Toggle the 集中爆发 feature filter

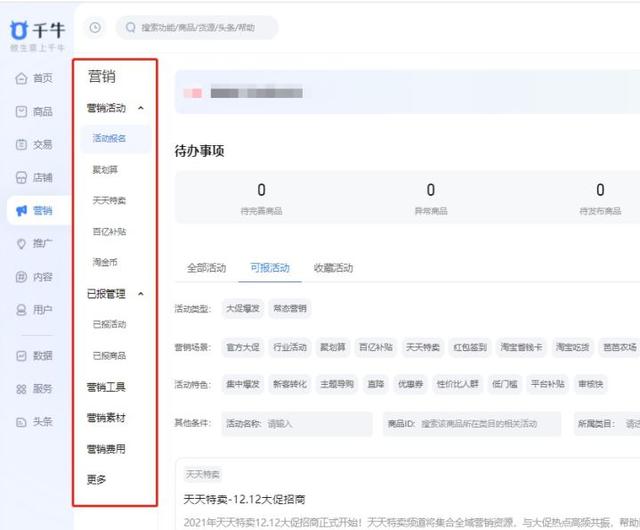(243, 384)
